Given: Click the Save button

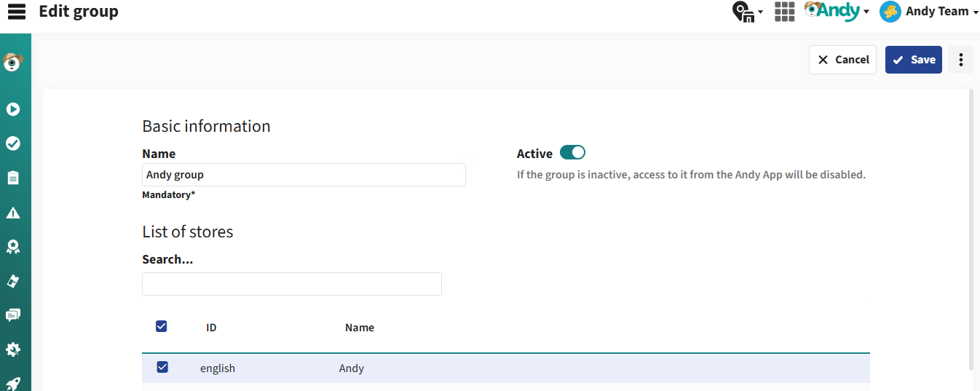Looking at the screenshot, I should coord(914,60).
